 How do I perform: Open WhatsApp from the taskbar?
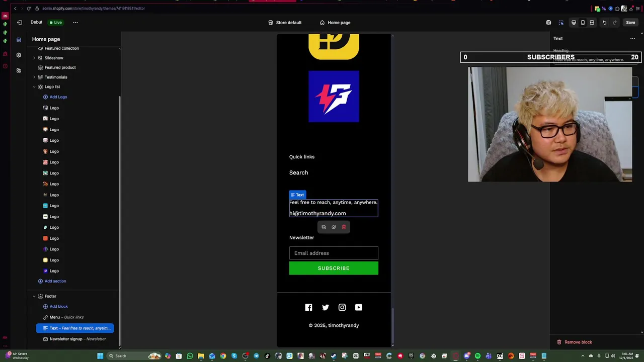pos(190,356)
